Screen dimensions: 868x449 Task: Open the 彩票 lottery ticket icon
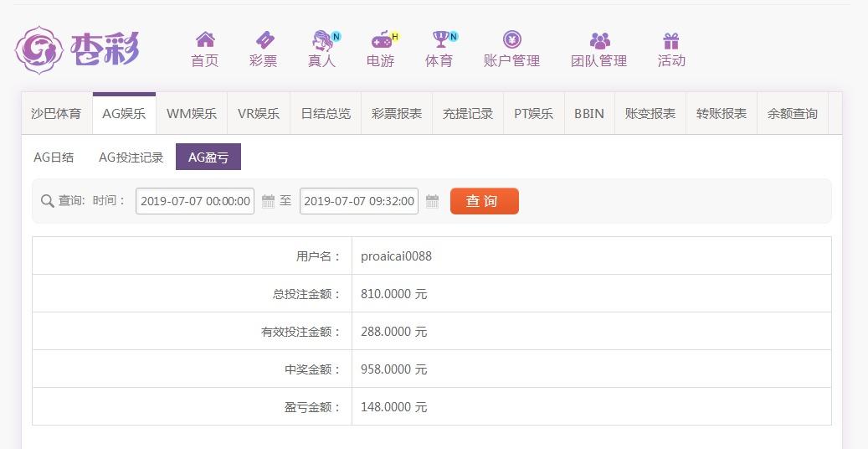pyautogui.click(x=264, y=39)
